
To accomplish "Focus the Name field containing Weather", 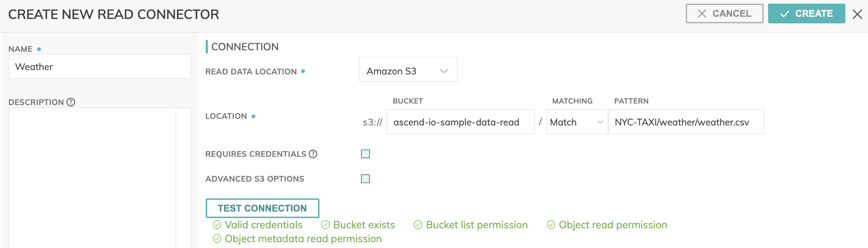I will tap(100, 67).
